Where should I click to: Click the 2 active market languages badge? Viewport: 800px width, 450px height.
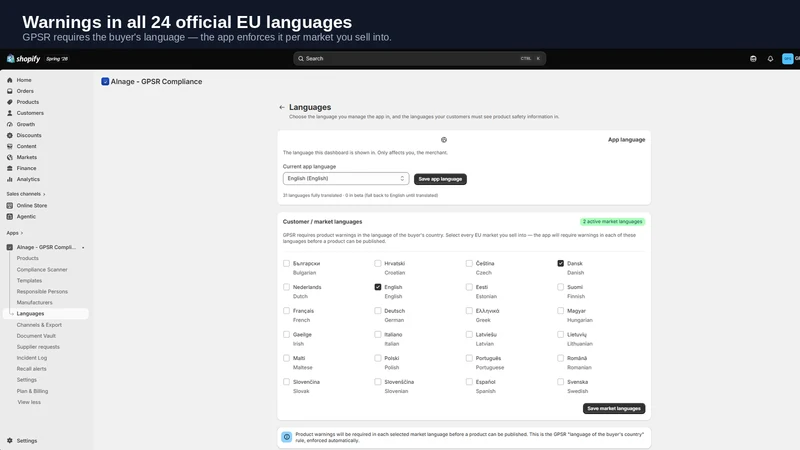[x=612, y=221]
